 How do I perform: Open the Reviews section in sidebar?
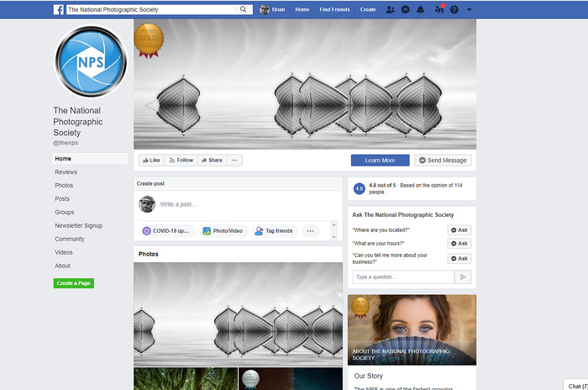[66, 172]
